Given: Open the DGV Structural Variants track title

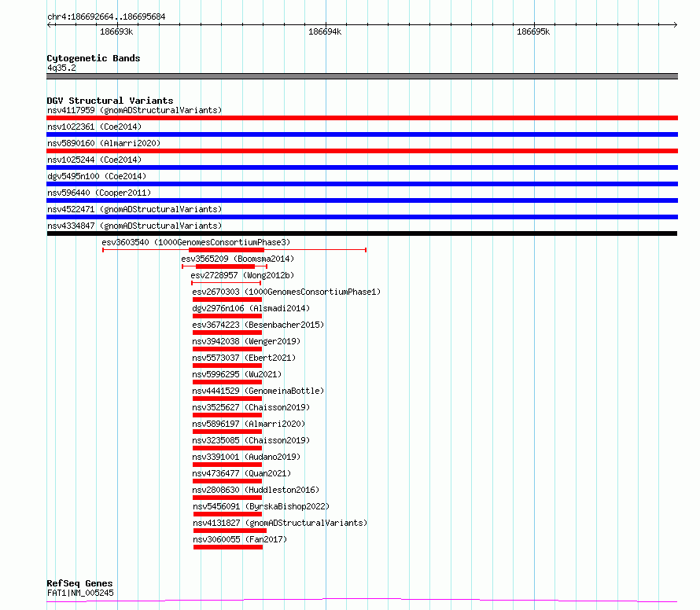Looking at the screenshot, I should (110, 101).
